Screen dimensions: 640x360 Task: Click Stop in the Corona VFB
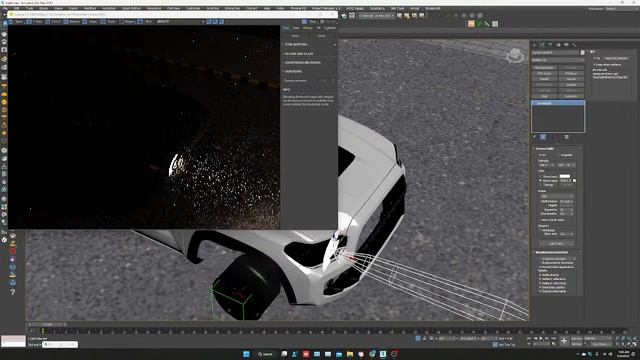310,22
